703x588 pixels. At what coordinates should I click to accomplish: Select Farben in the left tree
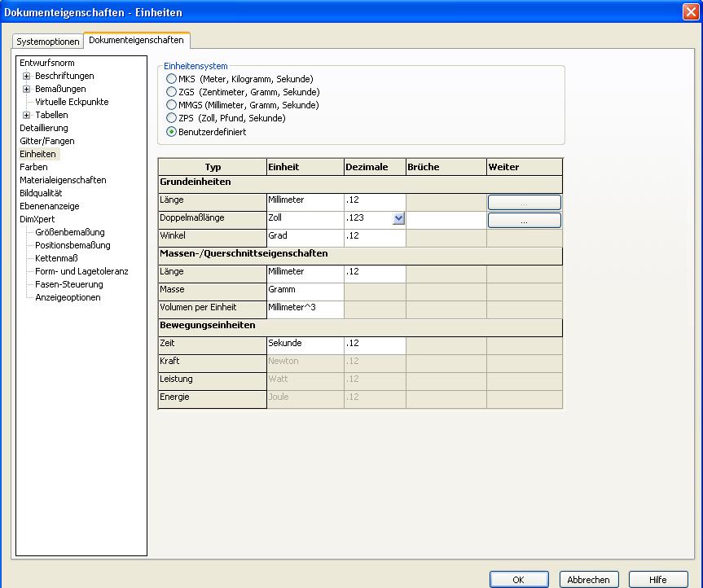pos(33,167)
